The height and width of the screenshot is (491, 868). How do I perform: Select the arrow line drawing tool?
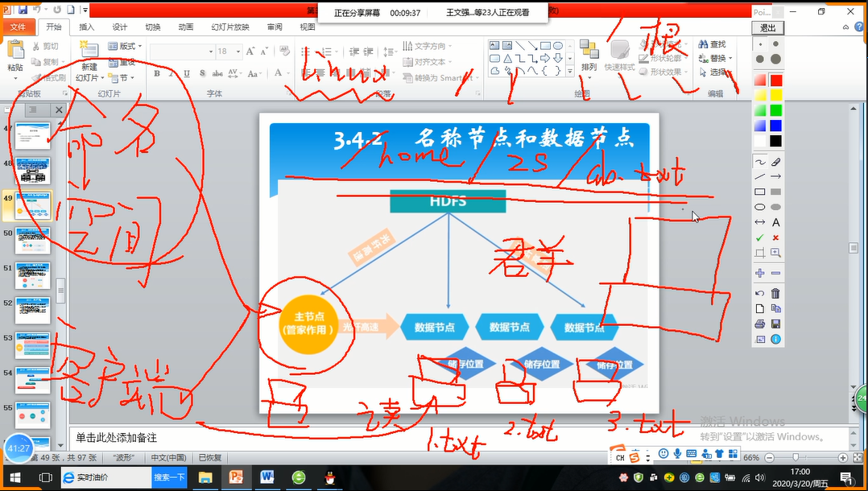776,177
